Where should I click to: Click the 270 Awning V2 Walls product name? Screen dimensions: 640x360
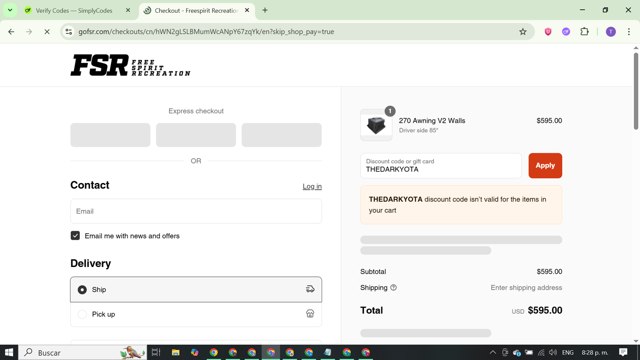click(x=432, y=120)
